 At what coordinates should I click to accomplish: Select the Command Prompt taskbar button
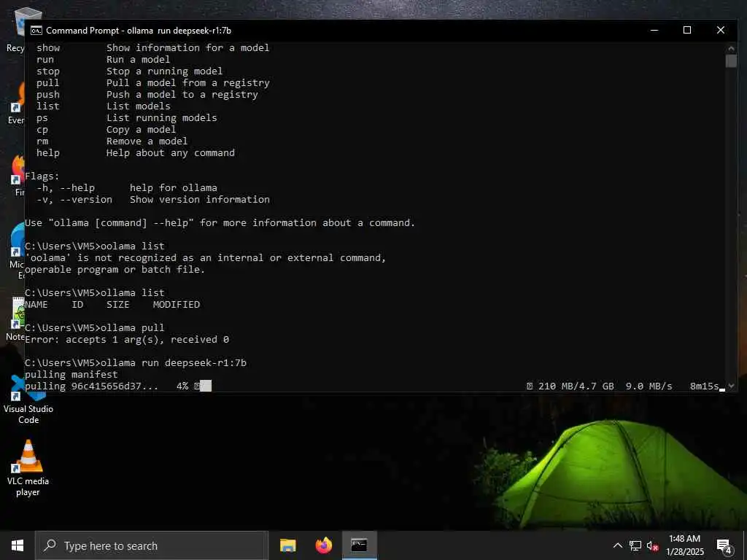coord(359,545)
